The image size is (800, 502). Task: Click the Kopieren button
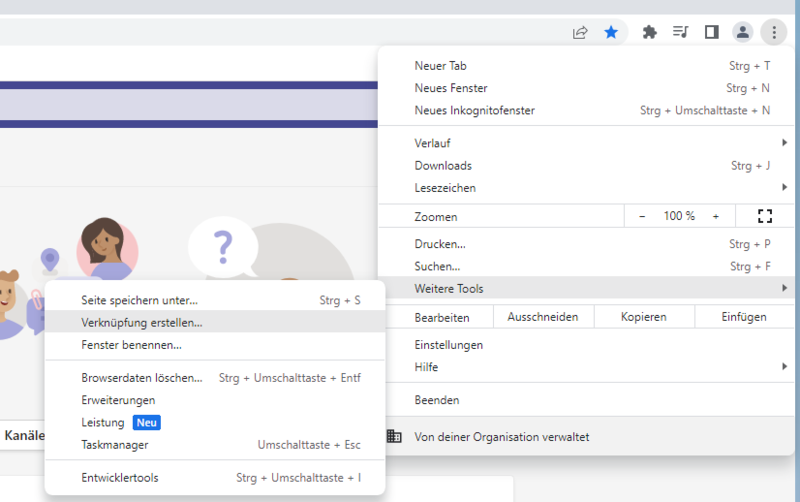(643, 317)
